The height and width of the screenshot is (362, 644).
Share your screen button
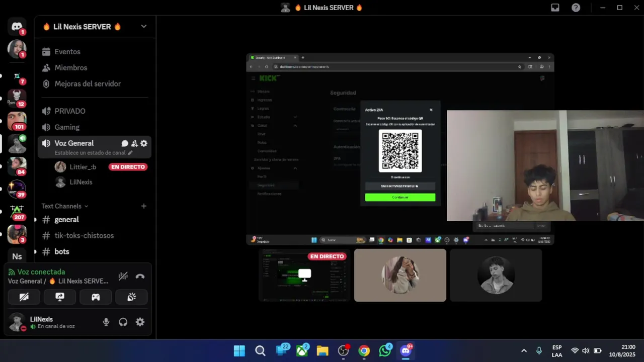tap(60, 297)
